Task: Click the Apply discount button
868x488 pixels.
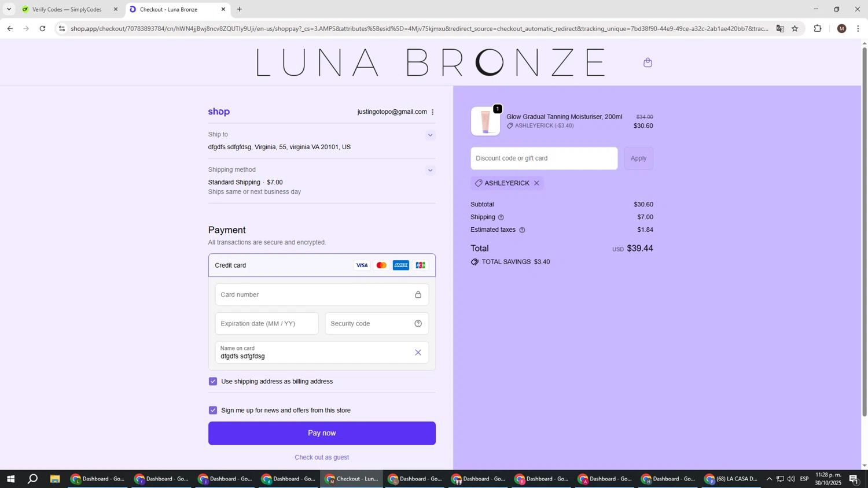Action: [x=638, y=158]
